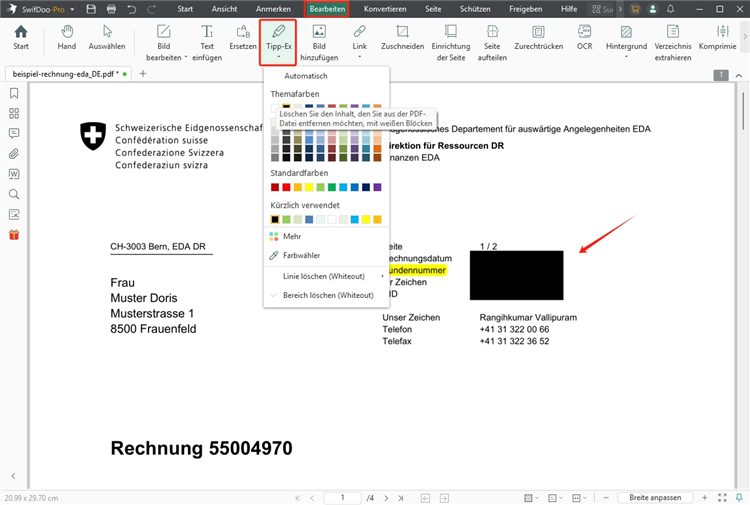Activate the Auswählen cursor tool
The image size is (750, 505).
(107, 38)
